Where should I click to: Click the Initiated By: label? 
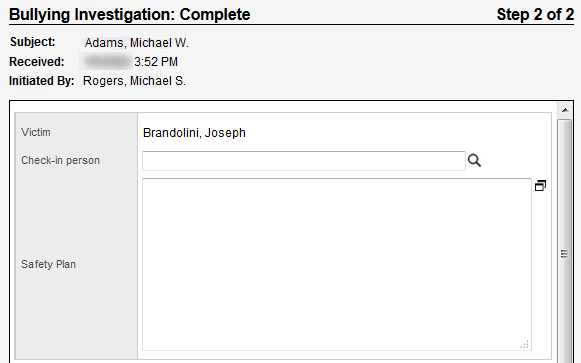[42, 81]
